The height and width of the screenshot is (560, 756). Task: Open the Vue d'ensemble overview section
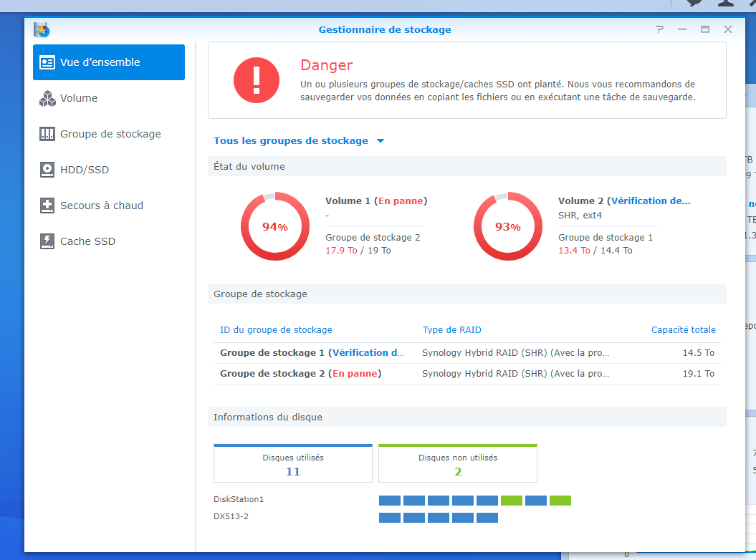[x=109, y=62]
